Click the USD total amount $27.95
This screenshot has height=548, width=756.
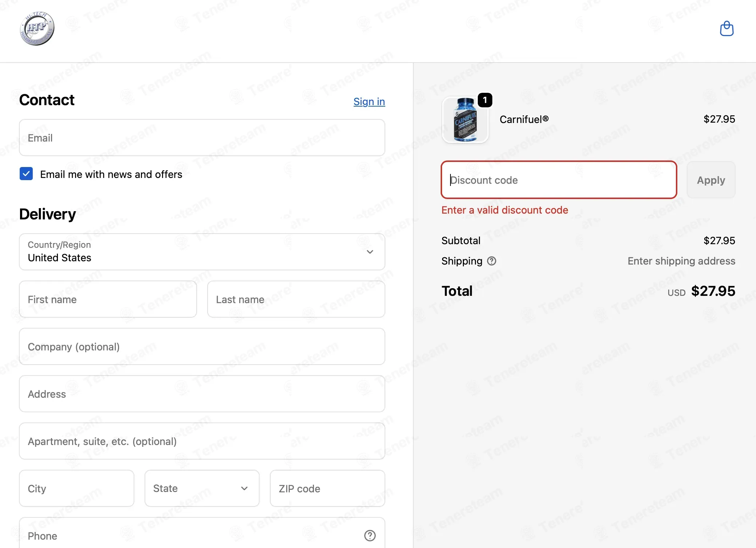713,291
